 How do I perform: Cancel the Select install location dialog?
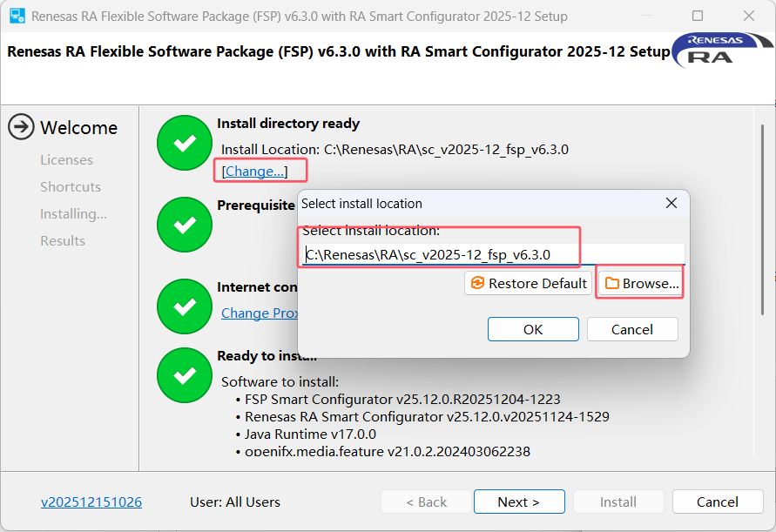(x=632, y=330)
